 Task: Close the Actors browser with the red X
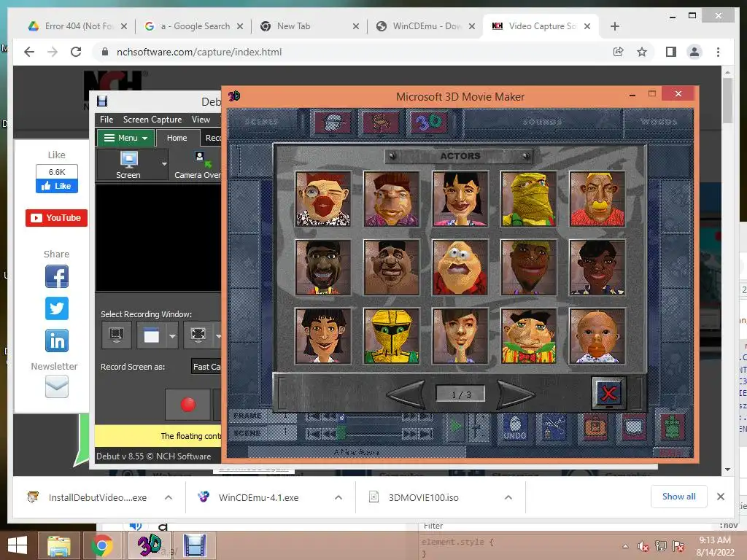click(x=608, y=393)
